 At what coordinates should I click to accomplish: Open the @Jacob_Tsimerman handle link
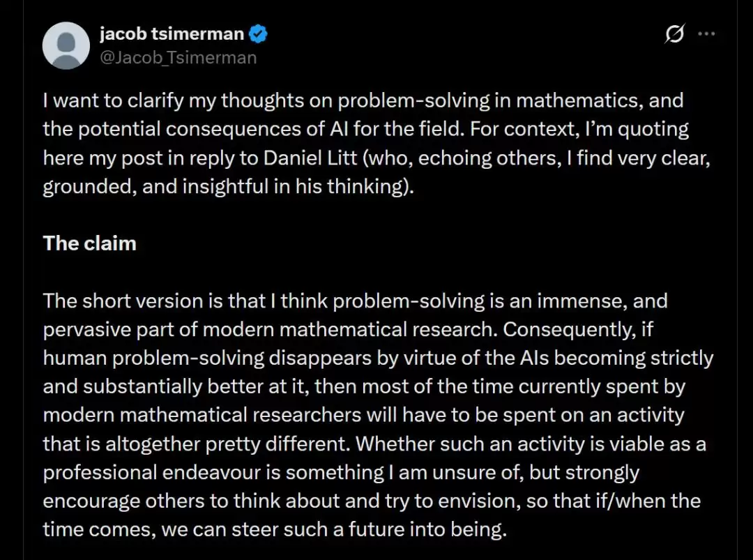(x=178, y=58)
